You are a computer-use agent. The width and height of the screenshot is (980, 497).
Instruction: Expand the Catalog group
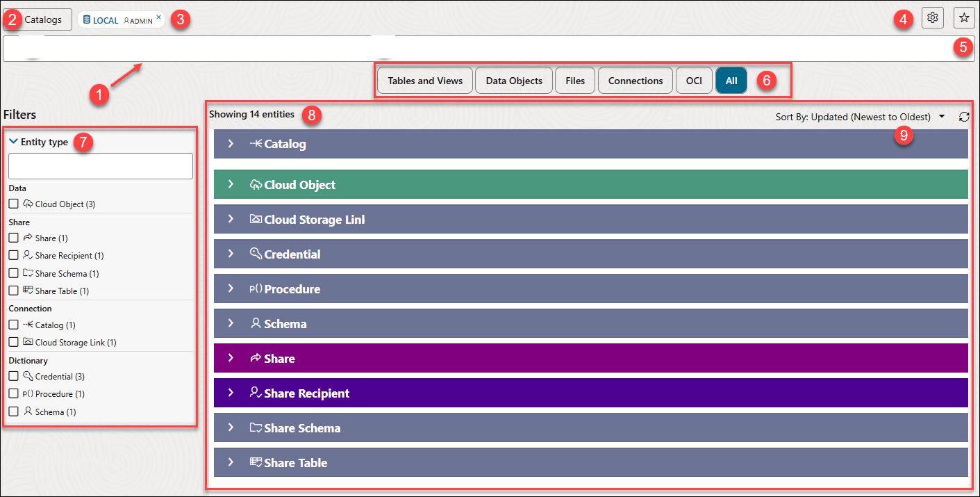pos(231,143)
